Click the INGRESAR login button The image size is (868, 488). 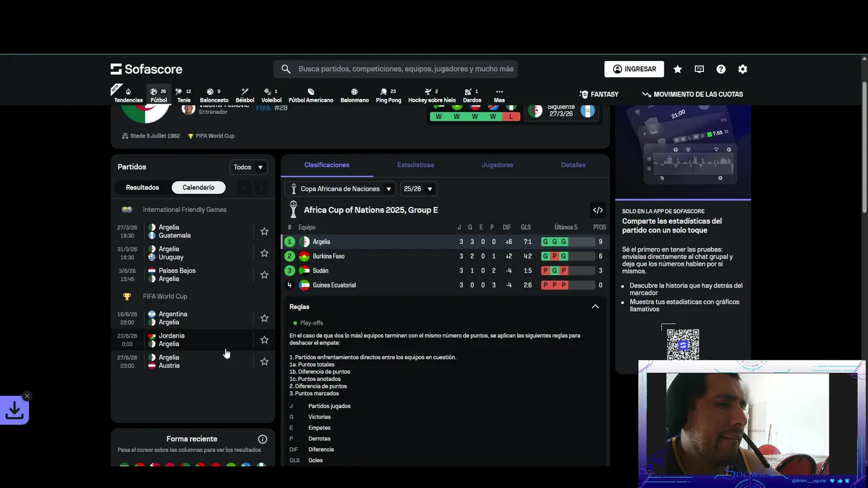tap(634, 69)
